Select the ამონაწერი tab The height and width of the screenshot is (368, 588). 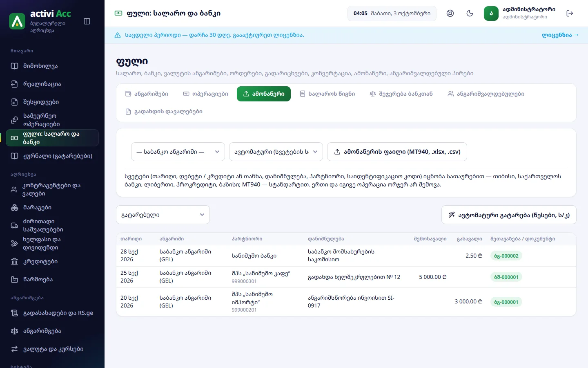264,94
